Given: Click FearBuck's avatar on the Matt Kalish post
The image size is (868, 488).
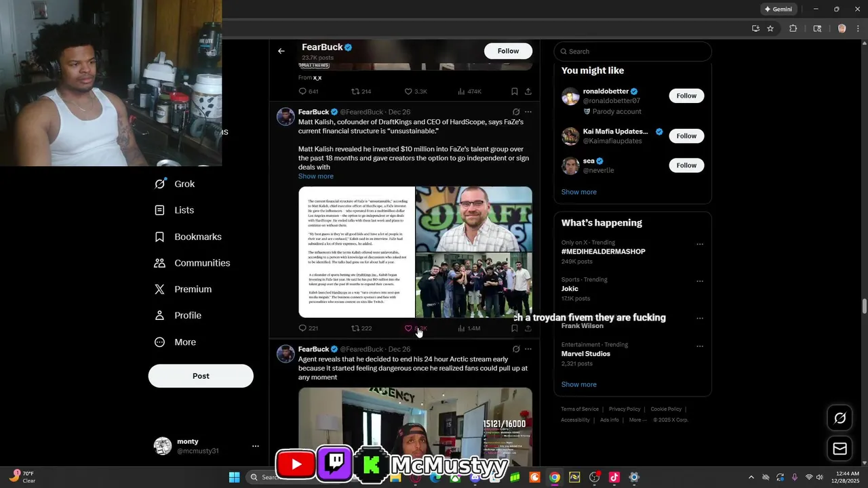Looking at the screenshot, I should point(285,117).
